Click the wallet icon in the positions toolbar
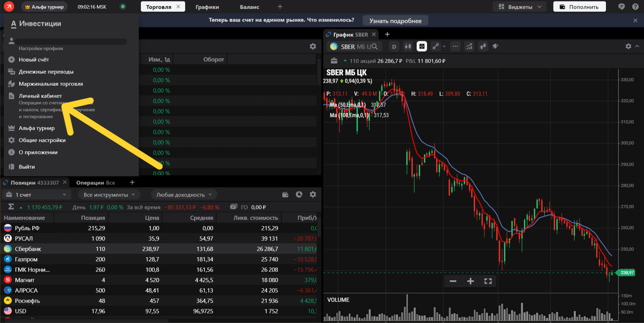 285,195
